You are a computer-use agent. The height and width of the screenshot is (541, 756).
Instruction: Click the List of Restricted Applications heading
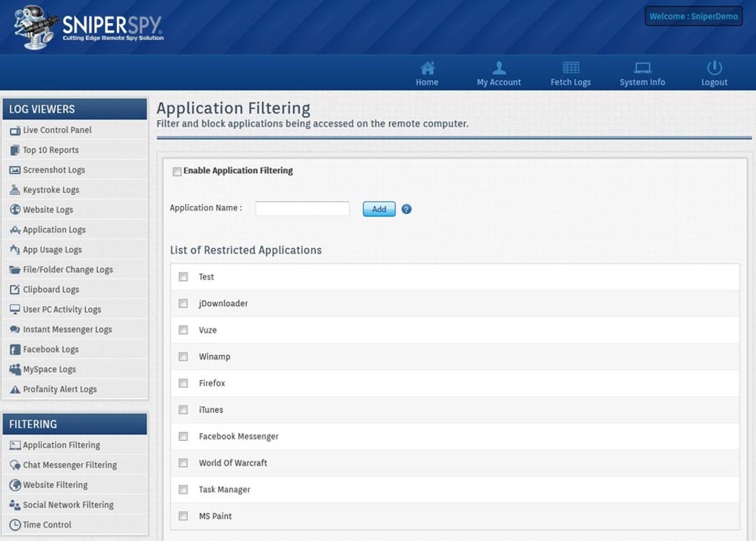pyautogui.click(x=246, y=250)
